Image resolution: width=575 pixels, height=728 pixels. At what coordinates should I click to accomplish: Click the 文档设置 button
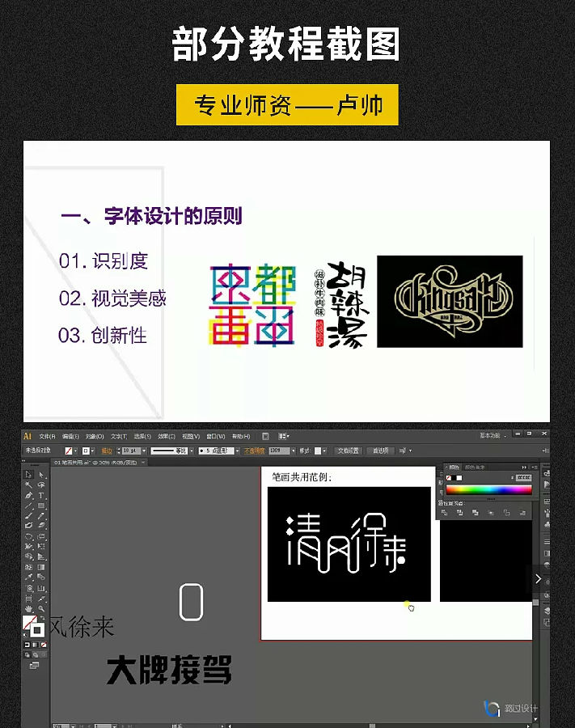point(348,451)
